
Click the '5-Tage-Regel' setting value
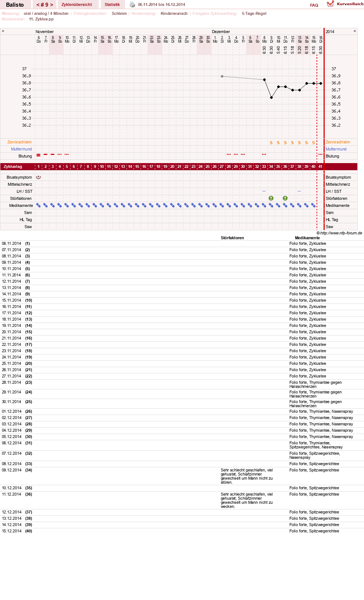tap(254, 13)
